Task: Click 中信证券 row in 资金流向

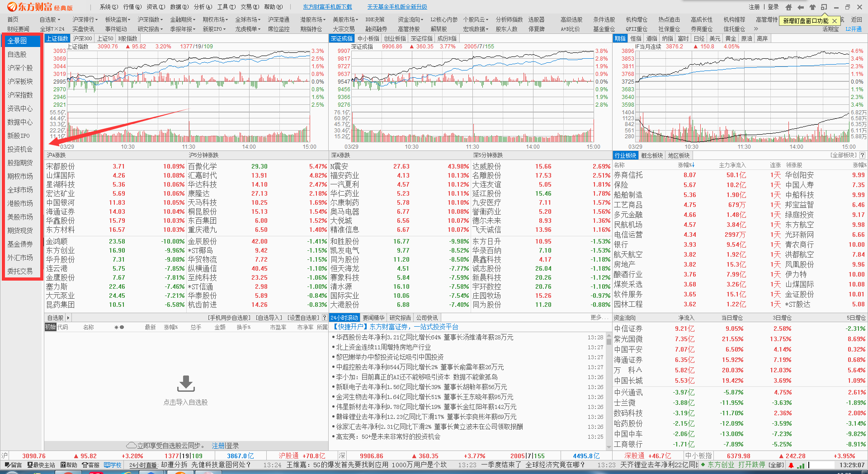Action: point(739,329)
